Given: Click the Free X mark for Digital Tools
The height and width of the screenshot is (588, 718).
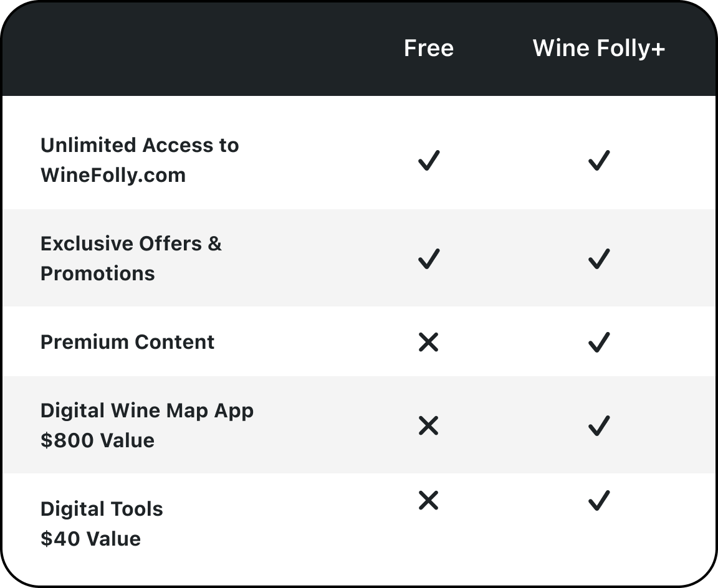Looking at the screenshot, I should [x=429, y=500].
